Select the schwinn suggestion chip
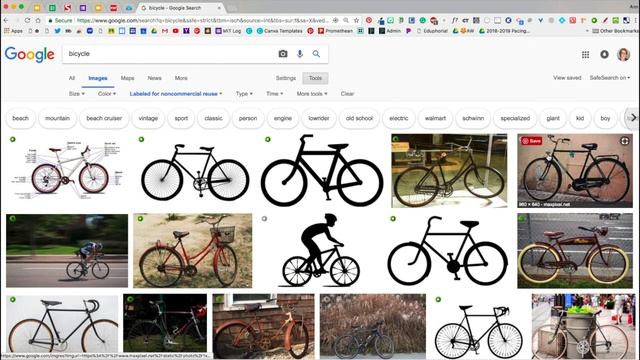 [473, 118]
